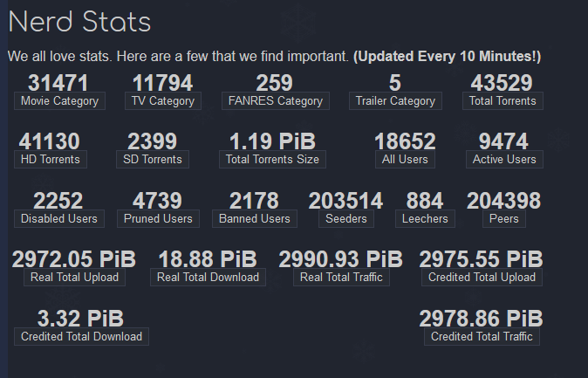This screenshot has width=588, height=378.
Task: Click the Pruned Users label
Action: pyautogui.click(x=158, y=219)
